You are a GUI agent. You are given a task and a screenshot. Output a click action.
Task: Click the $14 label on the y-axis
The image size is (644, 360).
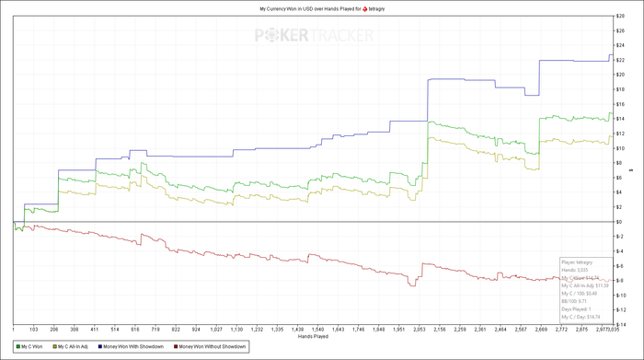(x=620, y=119)
